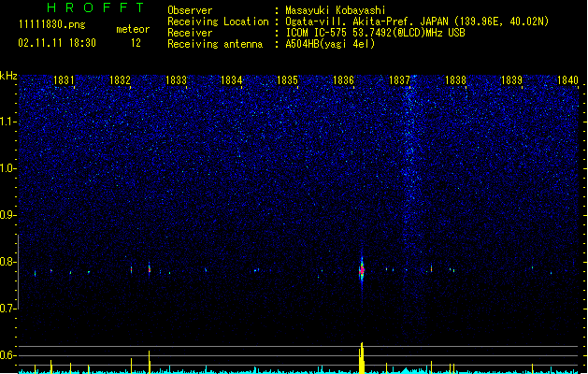
Task: Click the 1838 time axis label
Action: pyautogui.click(x=455, y=79)
